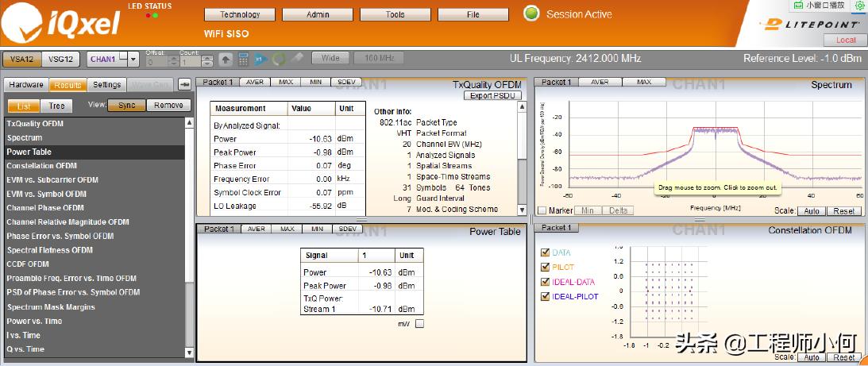Click the upload arrow toolbar icon
This screenshot has height=366, width=868.
226,59
